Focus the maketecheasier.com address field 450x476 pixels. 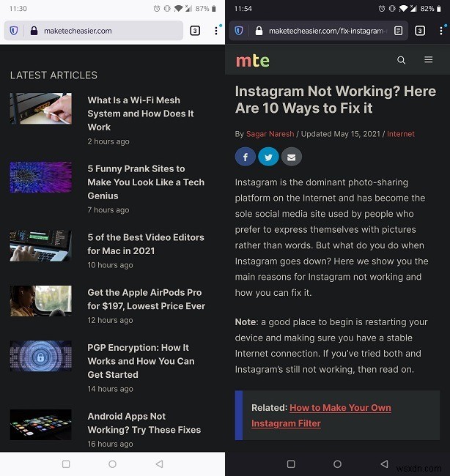pyautogui.click(x=94, y=31)
